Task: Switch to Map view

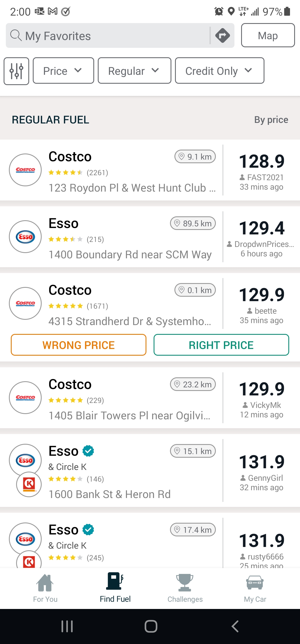Action: coord(268,35)
